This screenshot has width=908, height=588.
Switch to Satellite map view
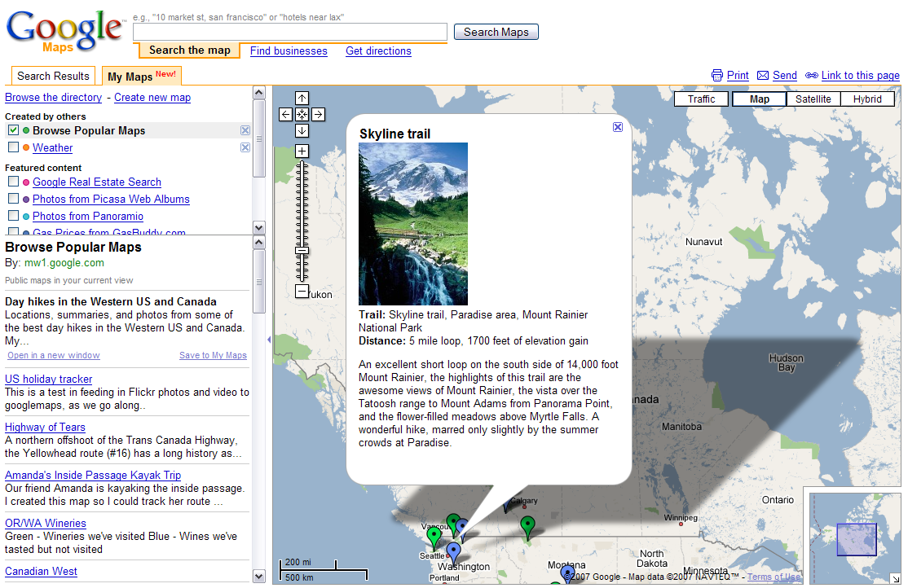(x=813, y=99)
